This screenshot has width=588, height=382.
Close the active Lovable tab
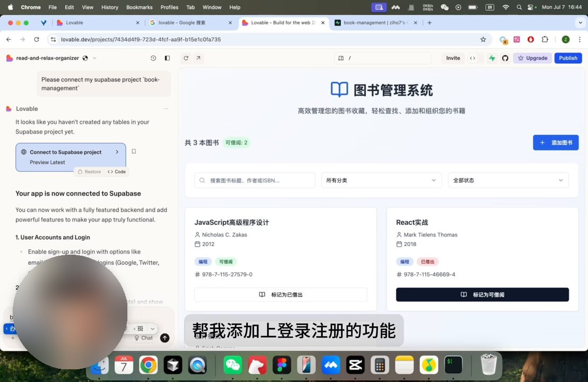pyautogui.click(x=323, y=23)
